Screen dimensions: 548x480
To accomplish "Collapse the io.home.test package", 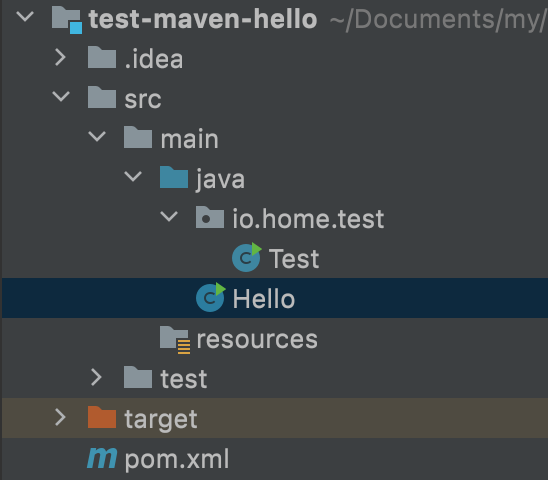I will (169, 216).
